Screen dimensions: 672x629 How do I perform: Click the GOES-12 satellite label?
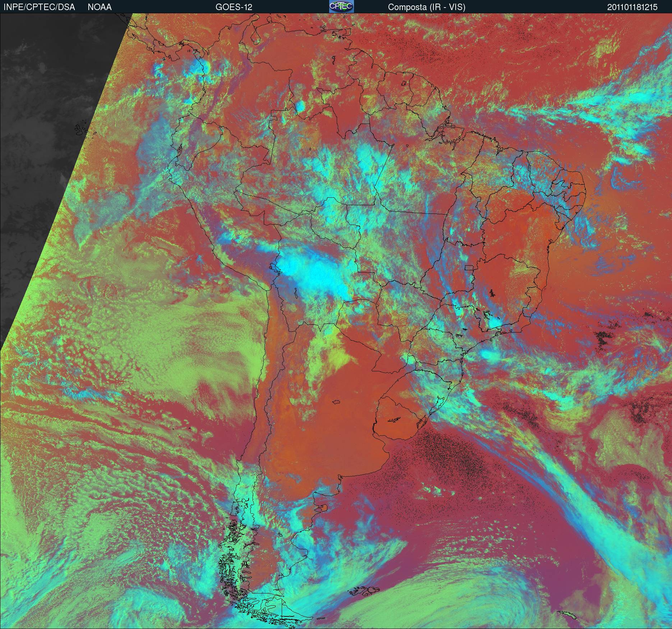click(234, 7)
